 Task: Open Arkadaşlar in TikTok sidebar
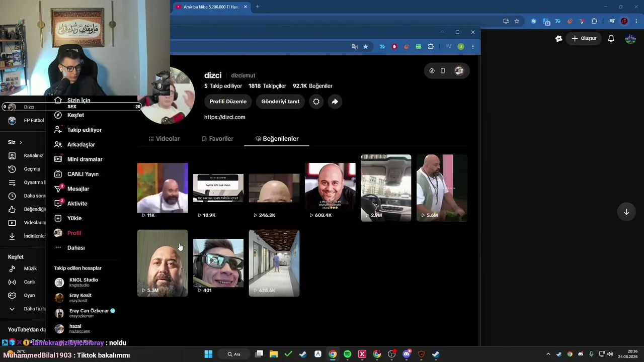(x=74, y=145)
